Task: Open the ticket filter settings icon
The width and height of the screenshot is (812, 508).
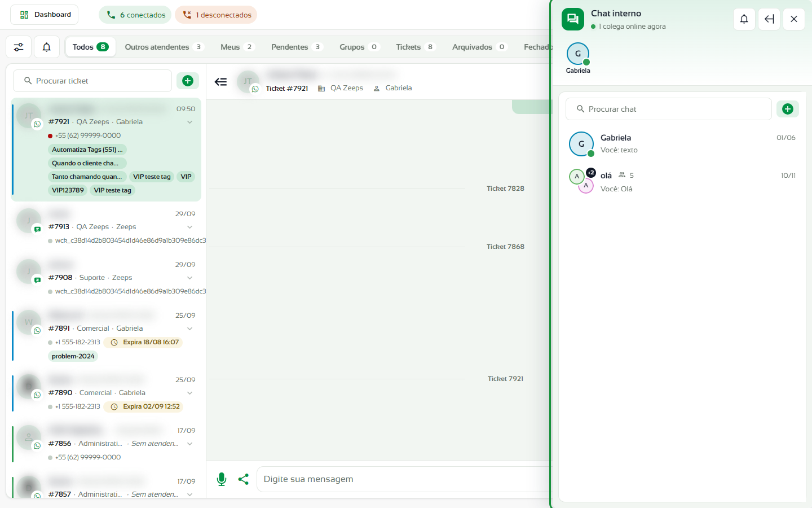Action: click(x=19, y=47)
